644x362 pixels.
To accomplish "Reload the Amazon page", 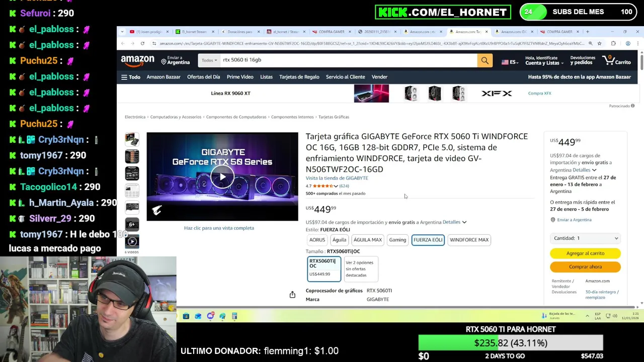I will pyautogui.click(x=142, y=44).
